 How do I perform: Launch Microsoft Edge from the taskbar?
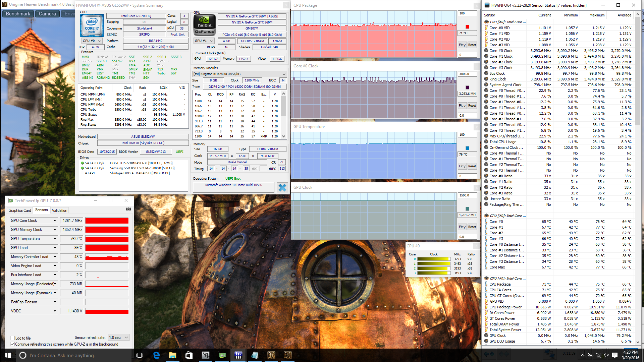point(156,355)
